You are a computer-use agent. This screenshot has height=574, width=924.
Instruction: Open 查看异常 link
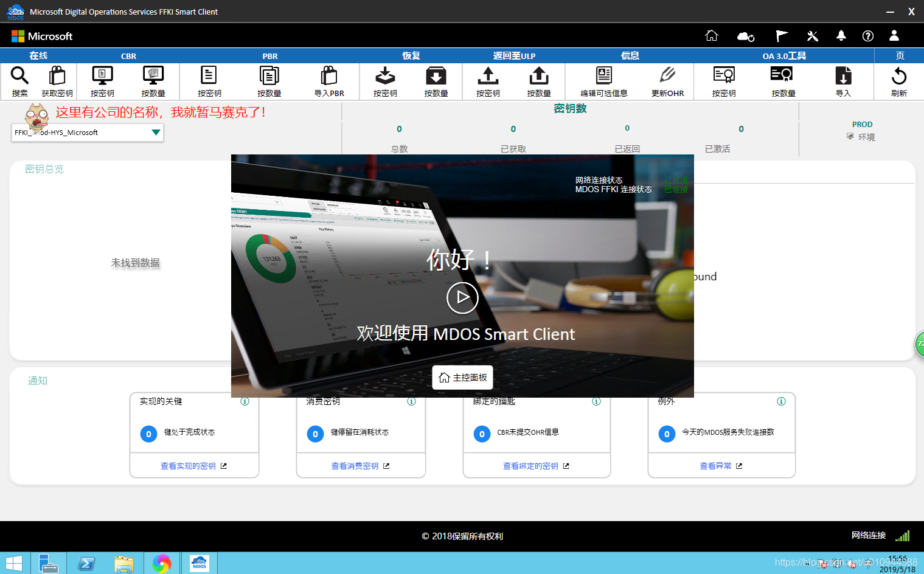click(x=721, y=466)
